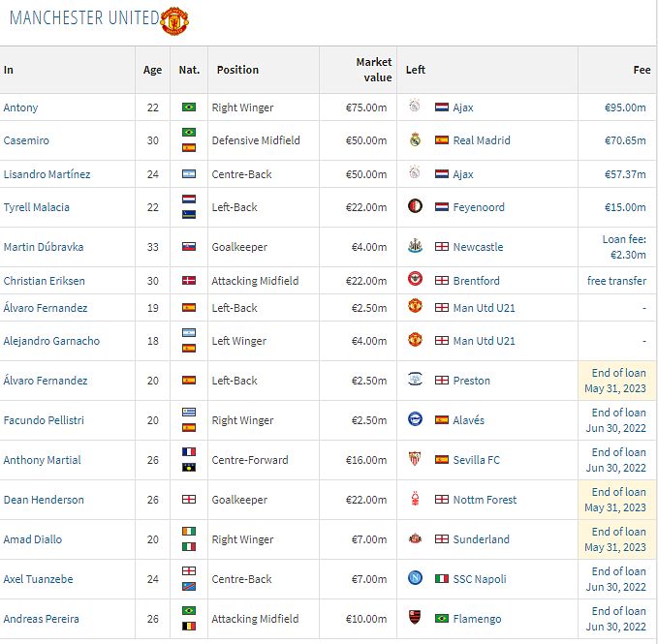Click the Brentford club crest icon
Image resolution: width=658 pixels, height=644 pixels.
pyautogui.click(x=415, y=281)
